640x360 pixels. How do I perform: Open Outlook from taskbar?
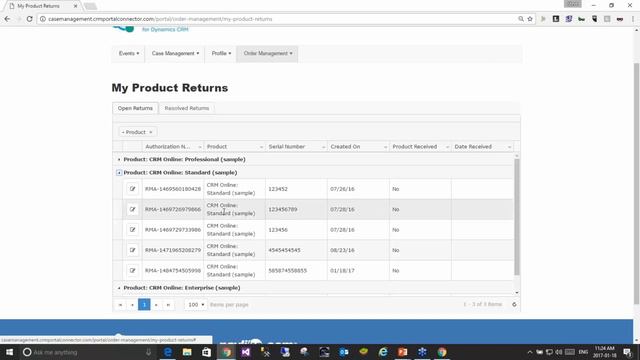pos(344,352)
